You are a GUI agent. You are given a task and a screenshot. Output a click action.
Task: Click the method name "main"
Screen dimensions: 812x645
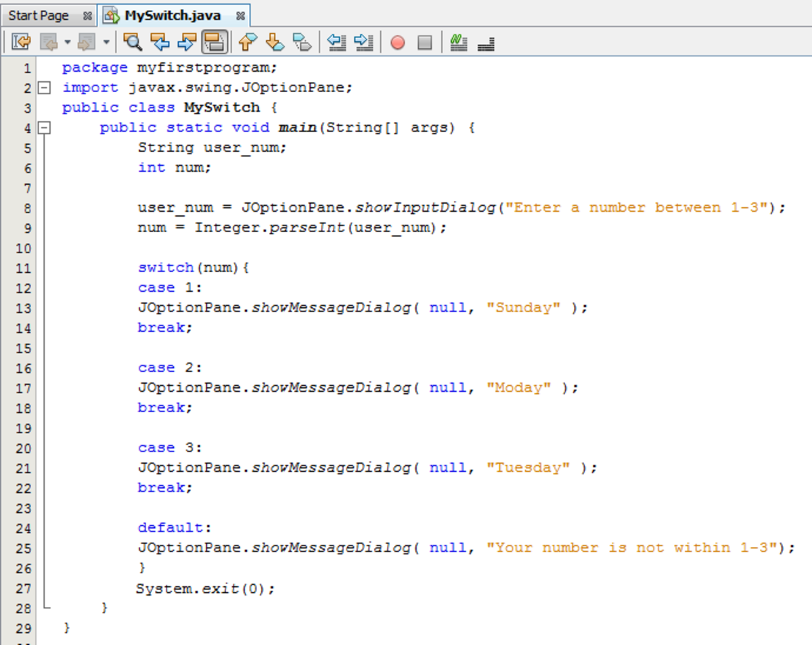298,127
